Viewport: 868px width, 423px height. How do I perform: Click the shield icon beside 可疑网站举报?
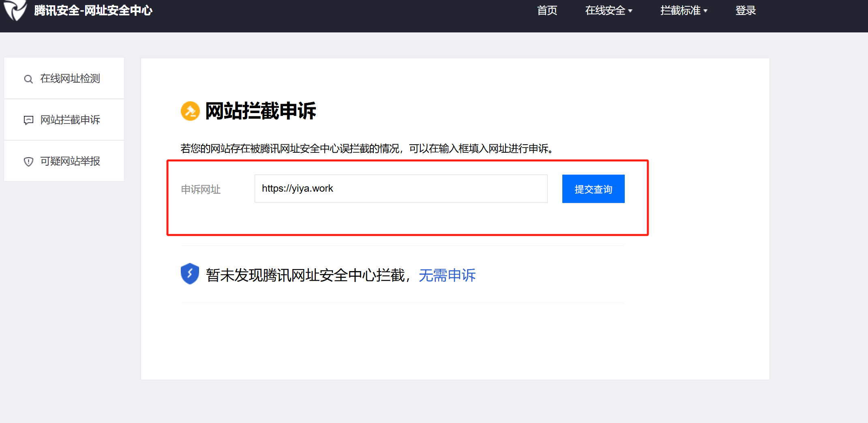coord(28,162)
